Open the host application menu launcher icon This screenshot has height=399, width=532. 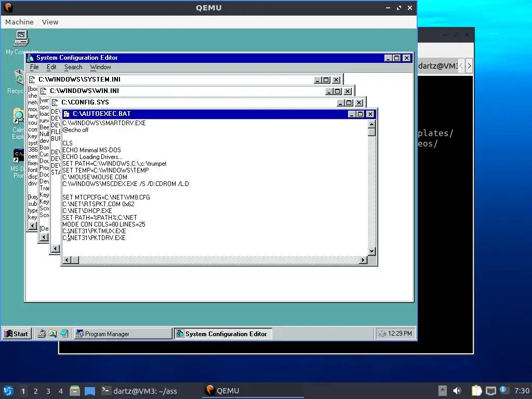pos(8,391)
